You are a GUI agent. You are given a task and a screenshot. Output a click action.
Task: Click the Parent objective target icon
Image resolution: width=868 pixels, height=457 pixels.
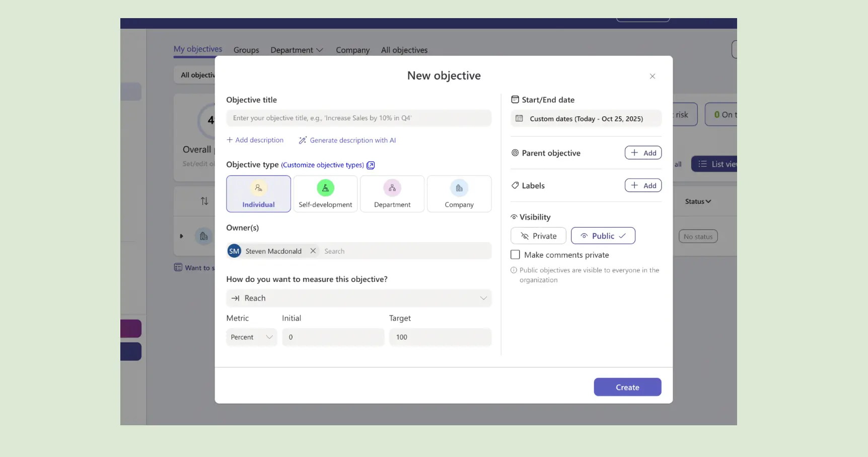pyautogui.click(x=515, y=153)
